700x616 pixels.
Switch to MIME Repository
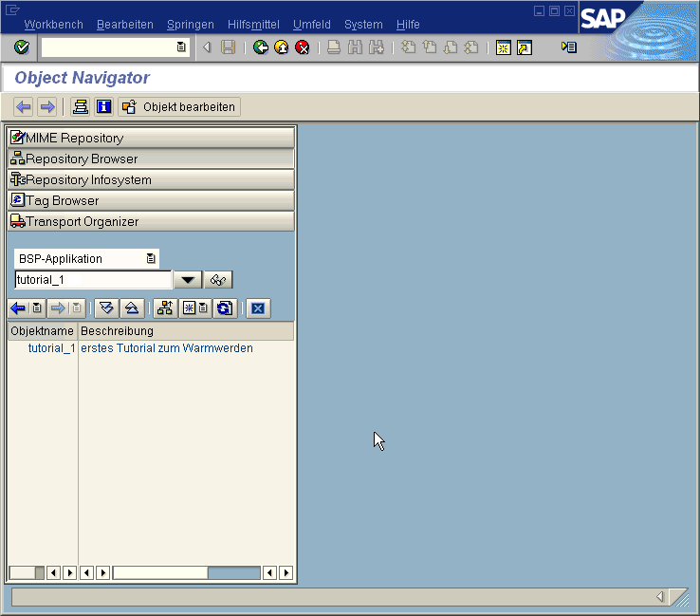pyautogui.click(x=151, y=138)
